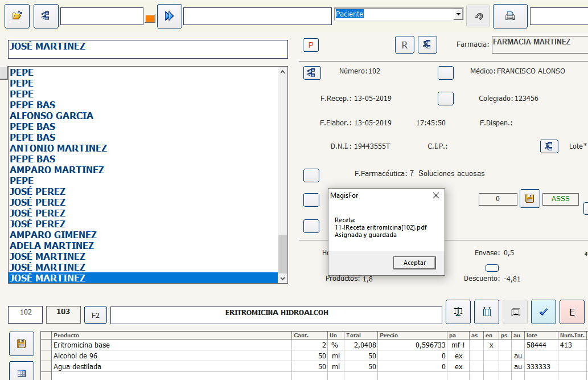Click the balance scale icon

point(458,312)
